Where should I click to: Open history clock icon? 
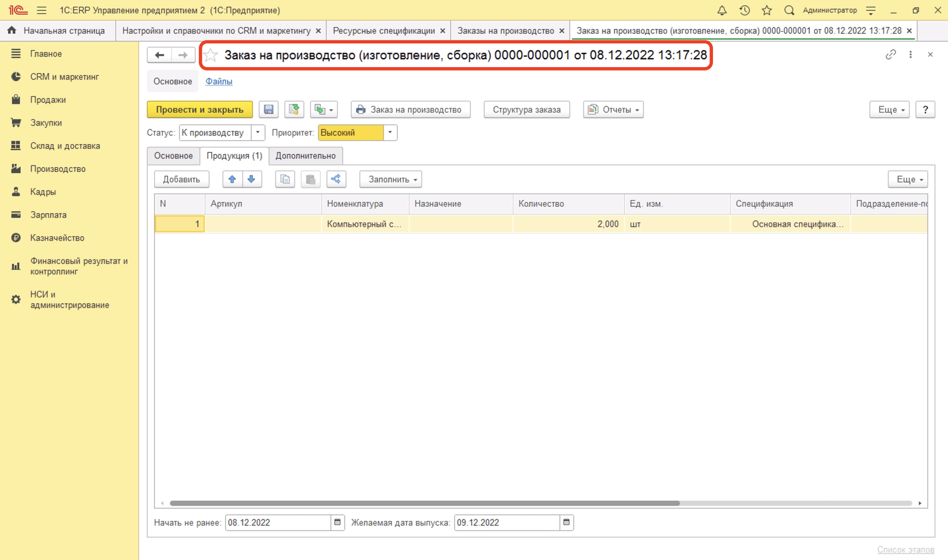(744, 10)
